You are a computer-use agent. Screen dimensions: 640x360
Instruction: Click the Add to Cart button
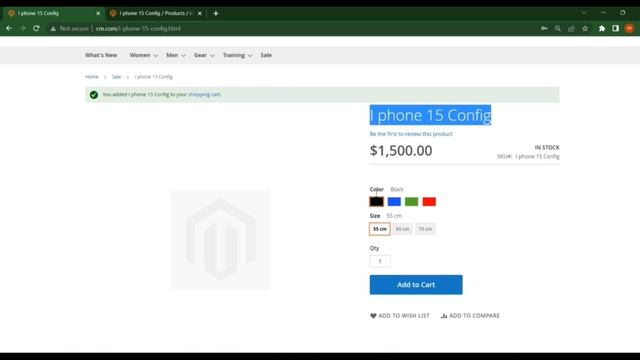[416, 284]
